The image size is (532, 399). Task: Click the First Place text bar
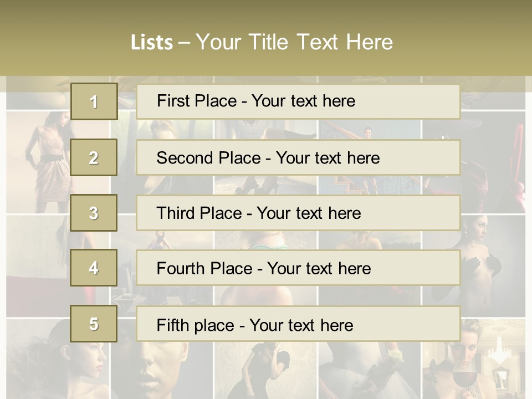tap(298, 101)
